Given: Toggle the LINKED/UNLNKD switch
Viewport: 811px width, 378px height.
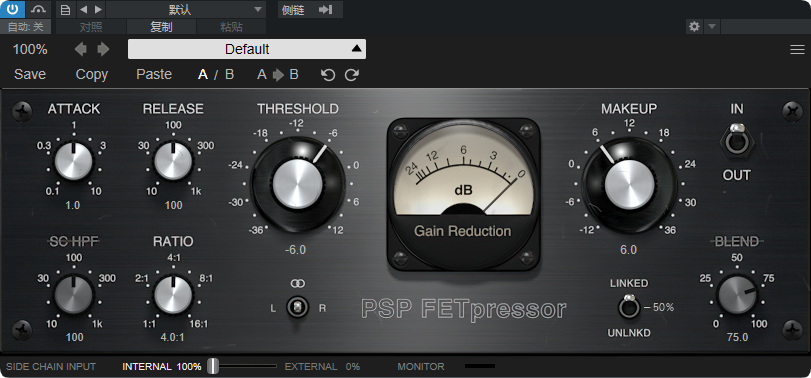Looking at the screenshot, I should tap(628, 307).
